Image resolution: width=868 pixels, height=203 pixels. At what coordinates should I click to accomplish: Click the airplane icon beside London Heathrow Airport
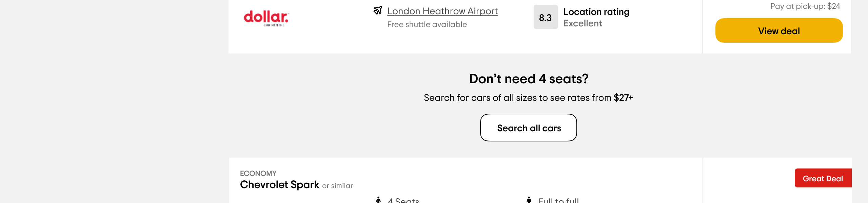click(378, 10)
